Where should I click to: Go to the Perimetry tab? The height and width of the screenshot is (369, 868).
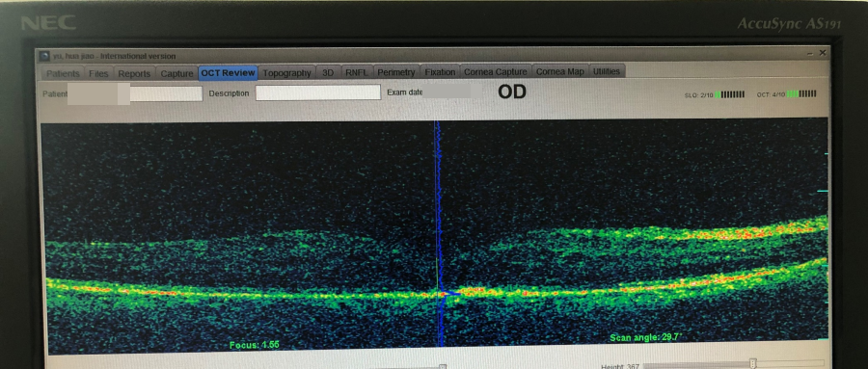(x=396, y=72)
